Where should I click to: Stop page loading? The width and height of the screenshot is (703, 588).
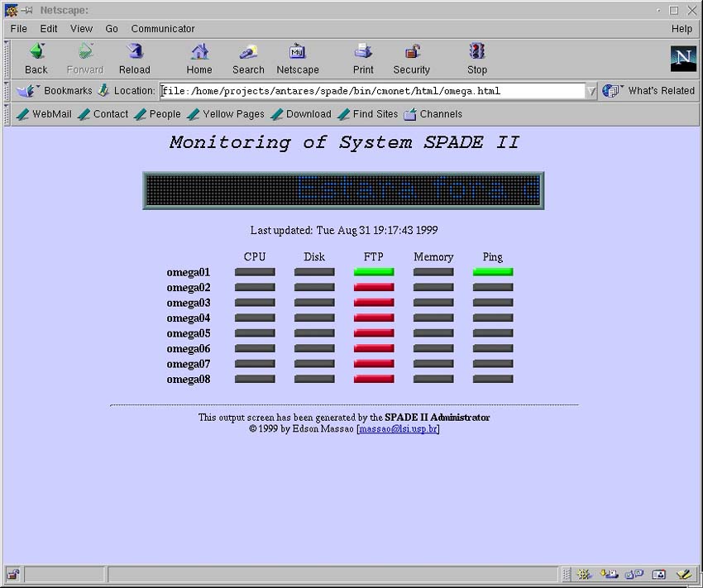(477, 59)
